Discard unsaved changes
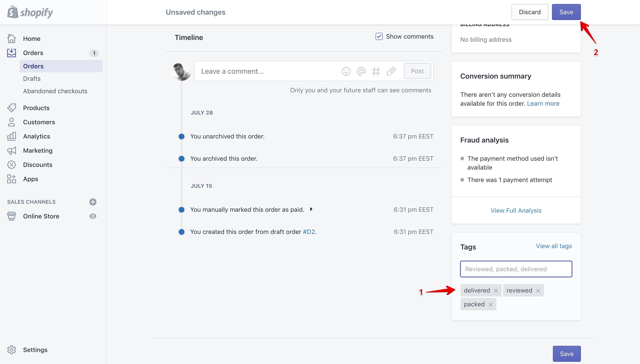The height and width of the screenshot is (364, 640). (530, 12)
